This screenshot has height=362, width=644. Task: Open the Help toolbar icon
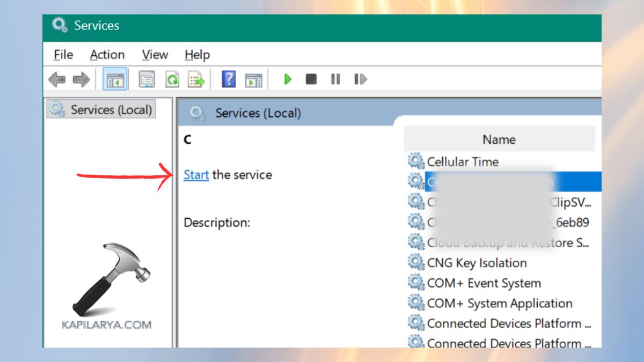tap(229, 80)
